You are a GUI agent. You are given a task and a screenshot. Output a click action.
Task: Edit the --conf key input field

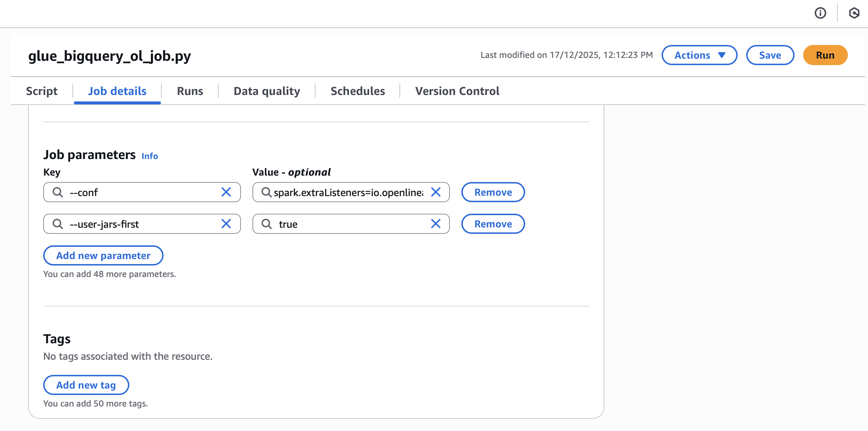[142, 192]
